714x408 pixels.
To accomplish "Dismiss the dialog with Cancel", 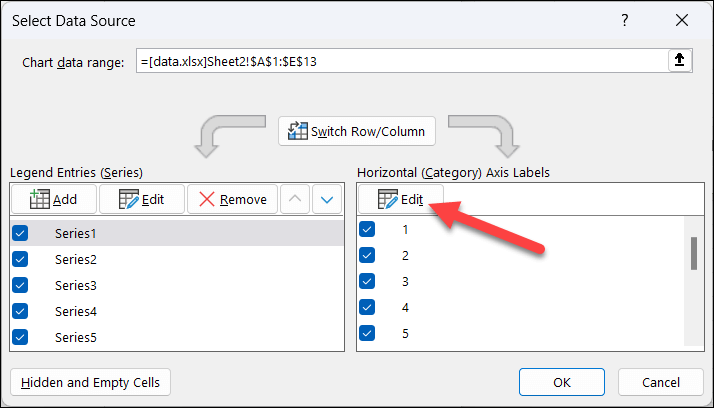I will coord(661,382).
